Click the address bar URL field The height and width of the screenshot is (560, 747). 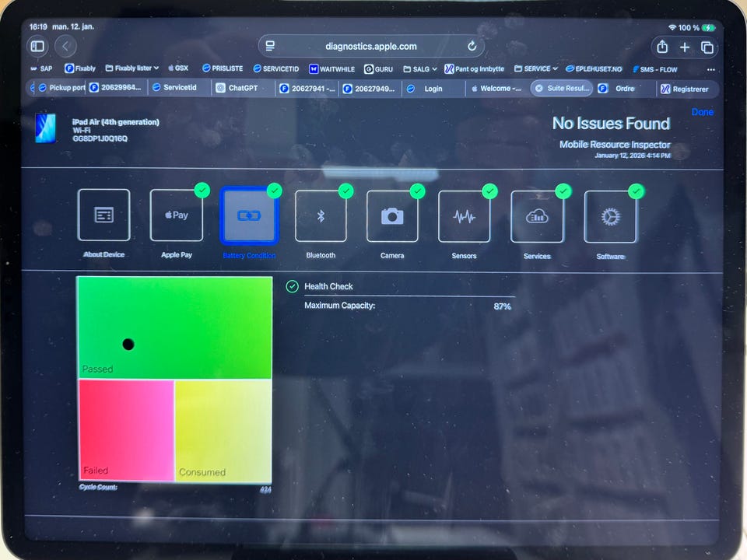371,46
